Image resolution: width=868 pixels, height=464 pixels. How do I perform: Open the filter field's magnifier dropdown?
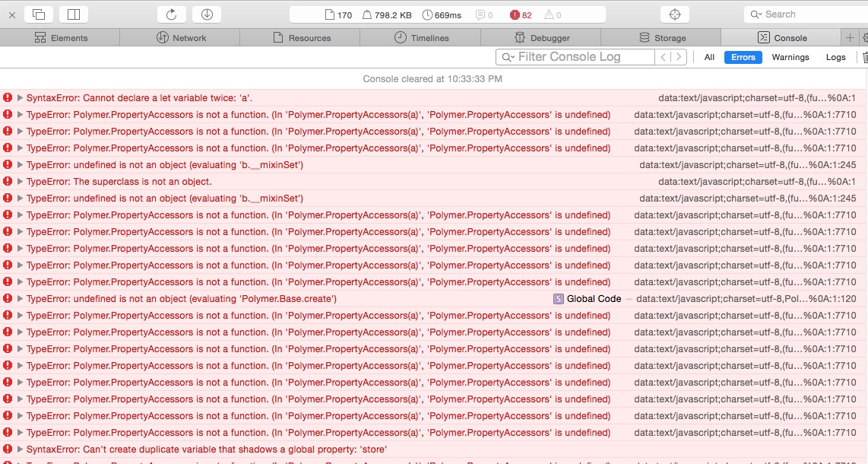click(x=508, y=57)
